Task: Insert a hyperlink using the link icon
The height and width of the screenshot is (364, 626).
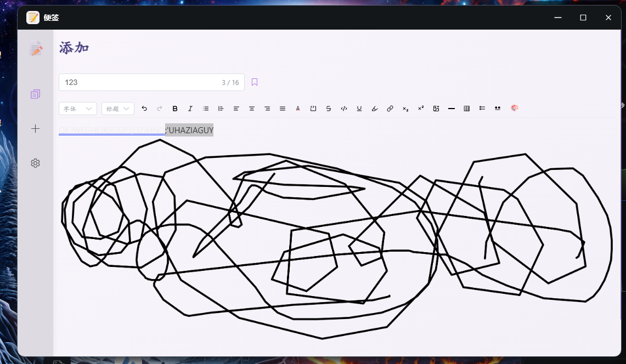Action: point(390,108)
